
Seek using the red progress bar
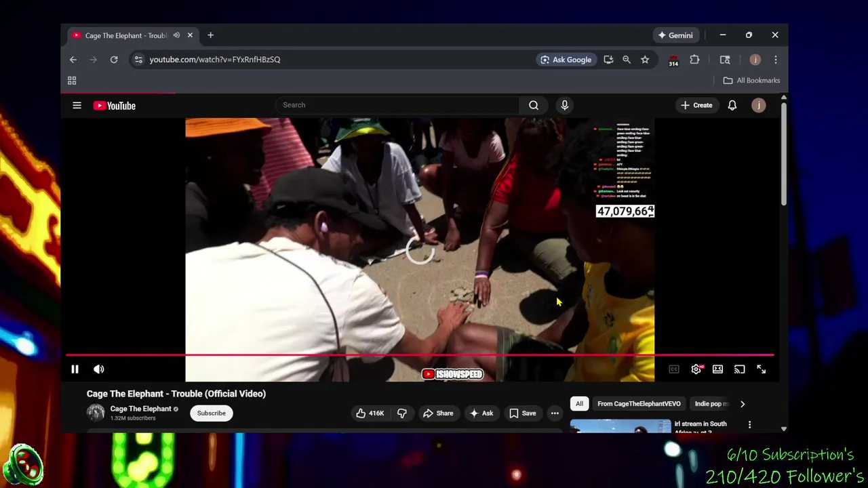pos(420,354)
